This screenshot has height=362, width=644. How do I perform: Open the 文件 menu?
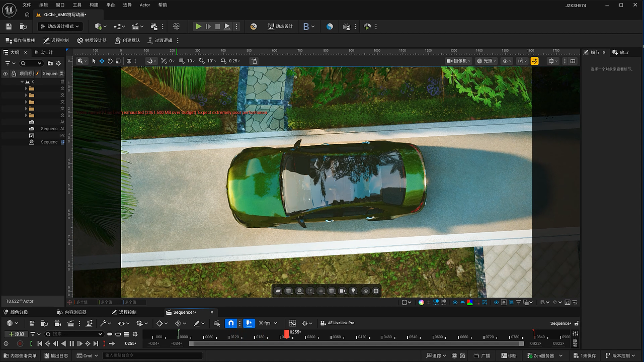click(x=27, y=5)
